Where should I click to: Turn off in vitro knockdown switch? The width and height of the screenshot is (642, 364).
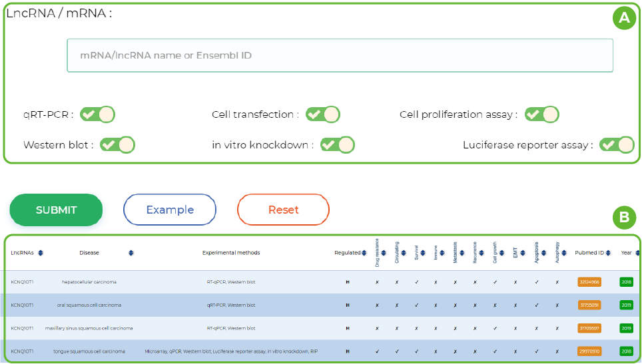point(337,144)
